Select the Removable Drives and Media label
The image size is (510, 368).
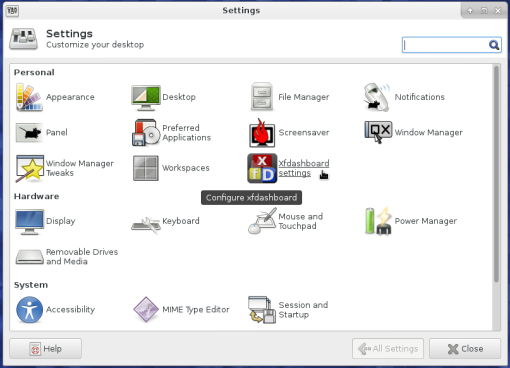pyautogui.click(x=82, y=256)
